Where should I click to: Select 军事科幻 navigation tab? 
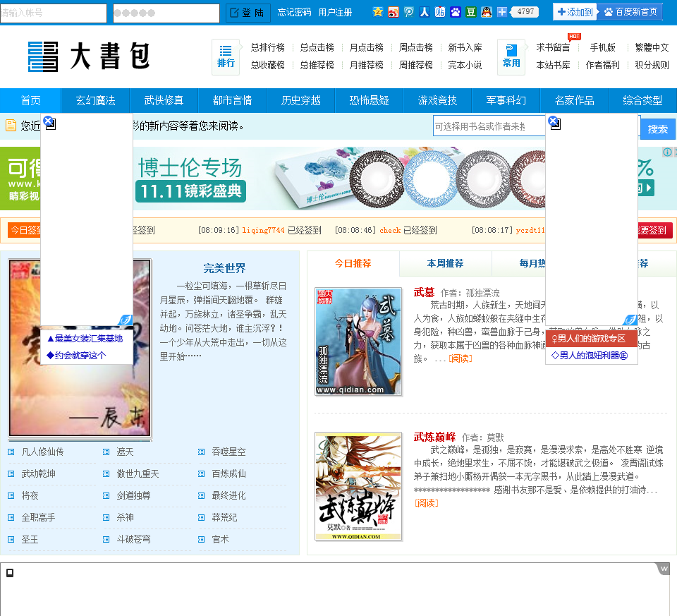tap(506, 101)
